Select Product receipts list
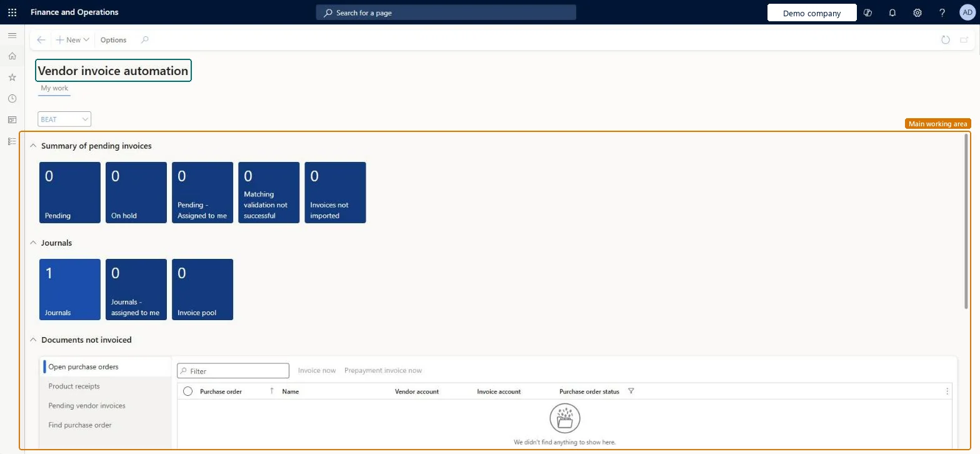The width and height of the screenshot is (980, 454). click(x=105, y=386)
